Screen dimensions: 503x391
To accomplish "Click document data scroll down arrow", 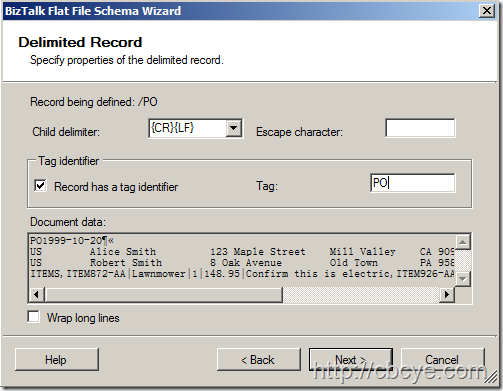I will 463,279.
